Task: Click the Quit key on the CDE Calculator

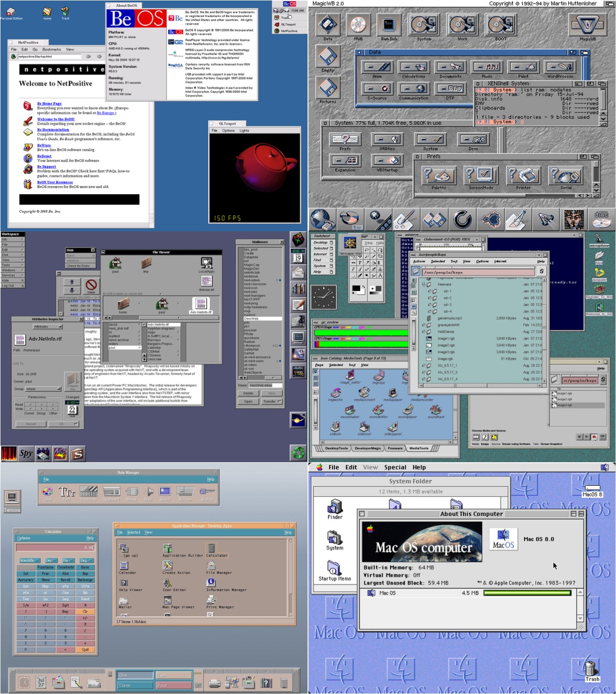Action: pyautogui.click(x=85, y=649)
